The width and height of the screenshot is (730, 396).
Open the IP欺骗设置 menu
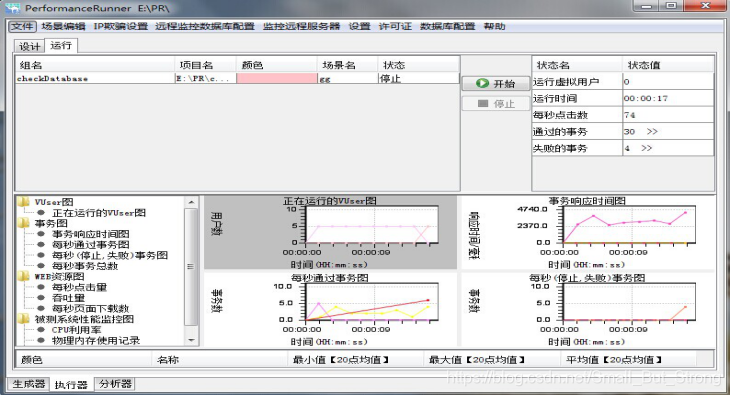(x=121, y=27)
